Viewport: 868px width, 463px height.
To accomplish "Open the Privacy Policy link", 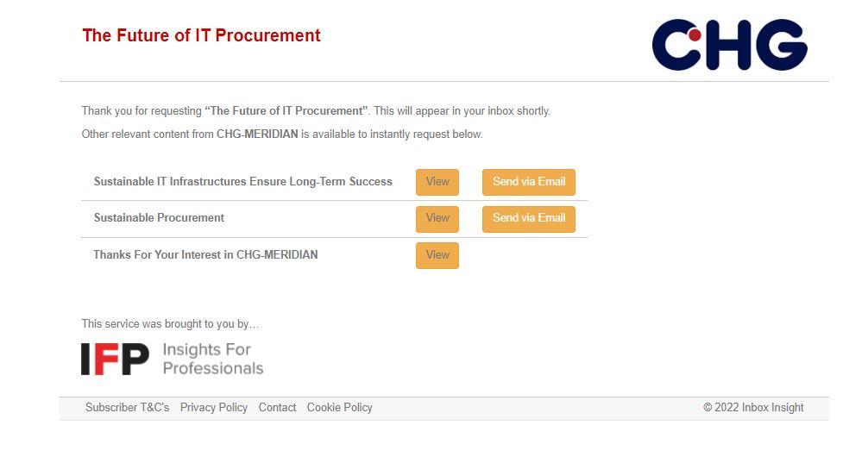I will point(214,408).
